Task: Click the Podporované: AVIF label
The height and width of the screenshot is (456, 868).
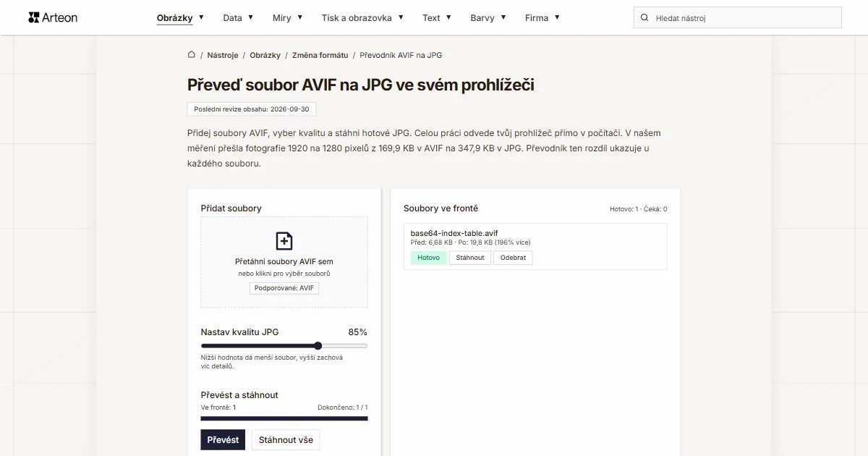Action: click(x=284, y=288)
